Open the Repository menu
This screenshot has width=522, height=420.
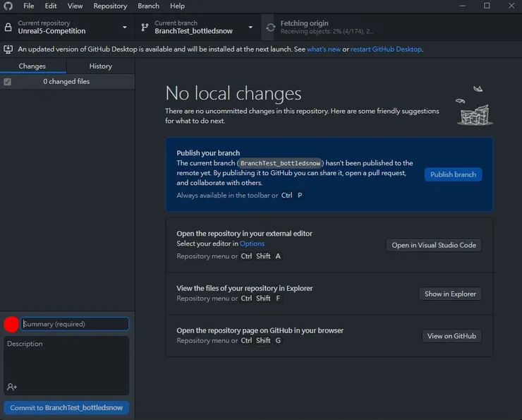pyautogui.click(x=110, y=6)
